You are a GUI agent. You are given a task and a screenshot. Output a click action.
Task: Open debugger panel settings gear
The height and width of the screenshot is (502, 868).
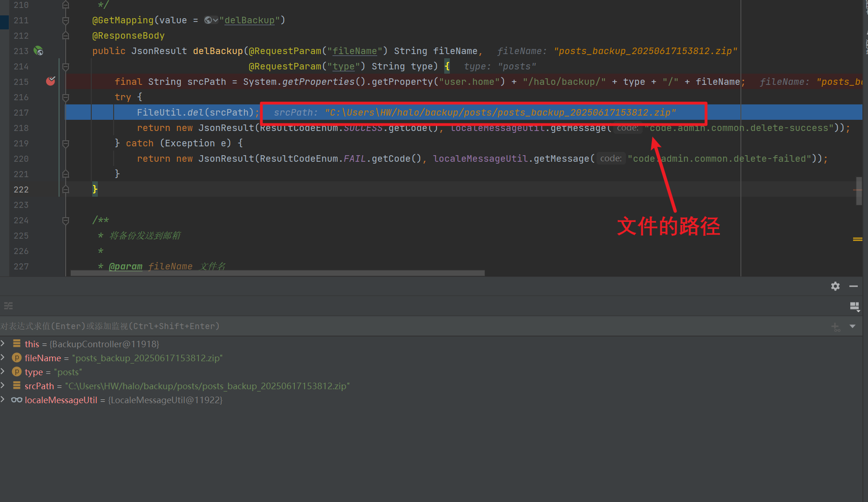pos(835,286)
